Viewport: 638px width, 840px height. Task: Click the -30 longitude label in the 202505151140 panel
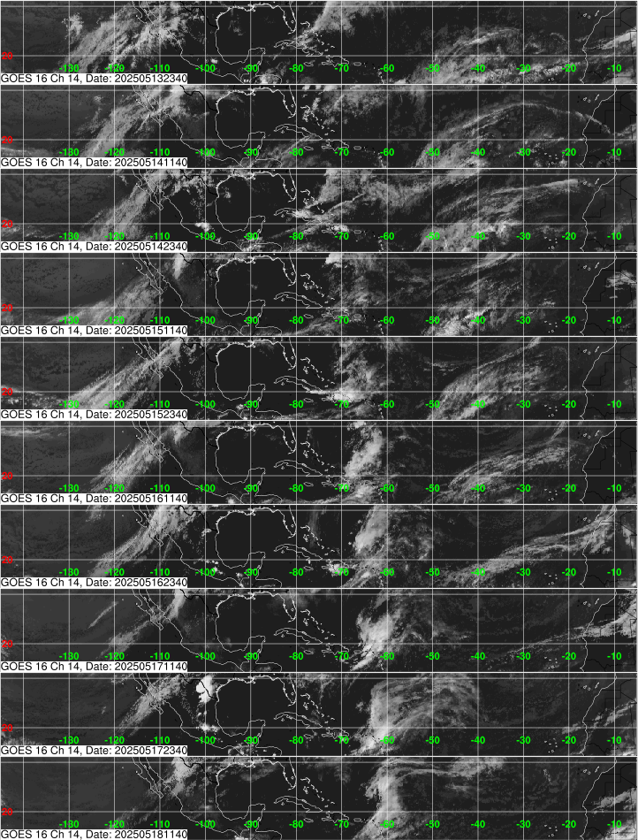click(523, 320)
